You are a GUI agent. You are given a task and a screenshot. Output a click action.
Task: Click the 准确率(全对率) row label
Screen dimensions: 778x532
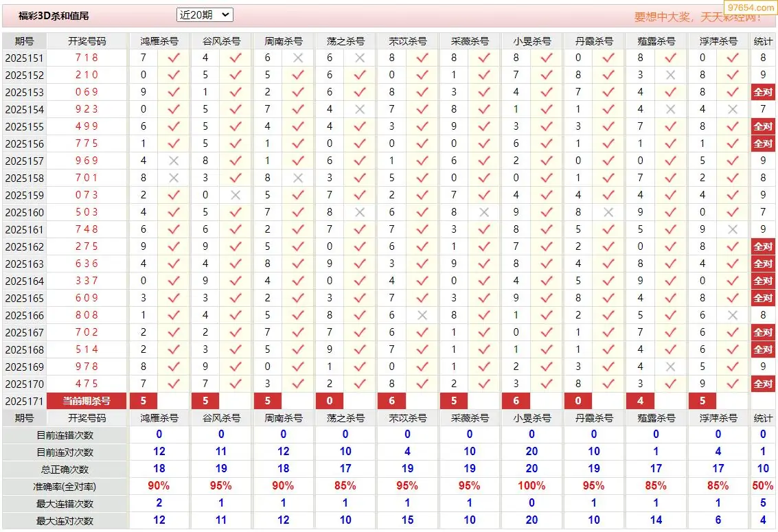tap(65, 487)
